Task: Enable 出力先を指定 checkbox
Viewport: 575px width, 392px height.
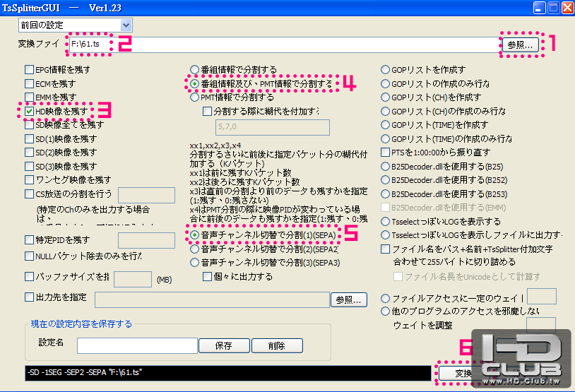Action: point(30,297)
